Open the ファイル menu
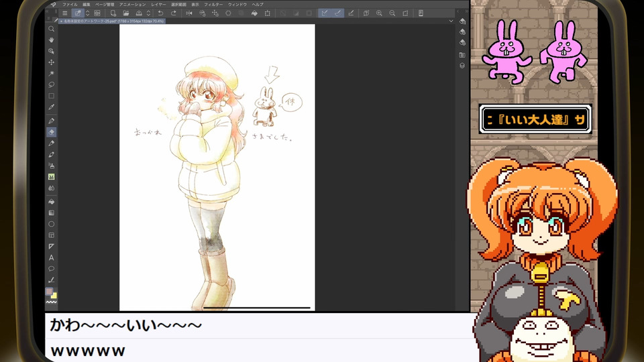This screenshot has width=644, height=362. 70,5
